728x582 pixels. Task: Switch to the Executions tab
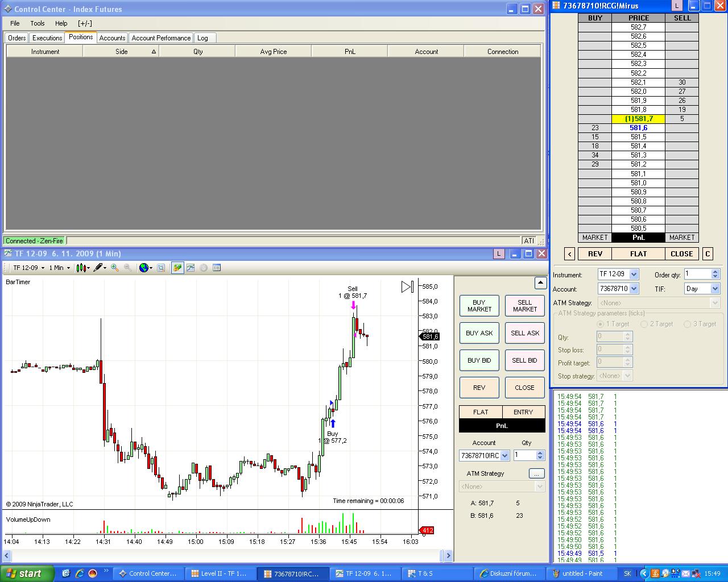(x=47, y=38)
